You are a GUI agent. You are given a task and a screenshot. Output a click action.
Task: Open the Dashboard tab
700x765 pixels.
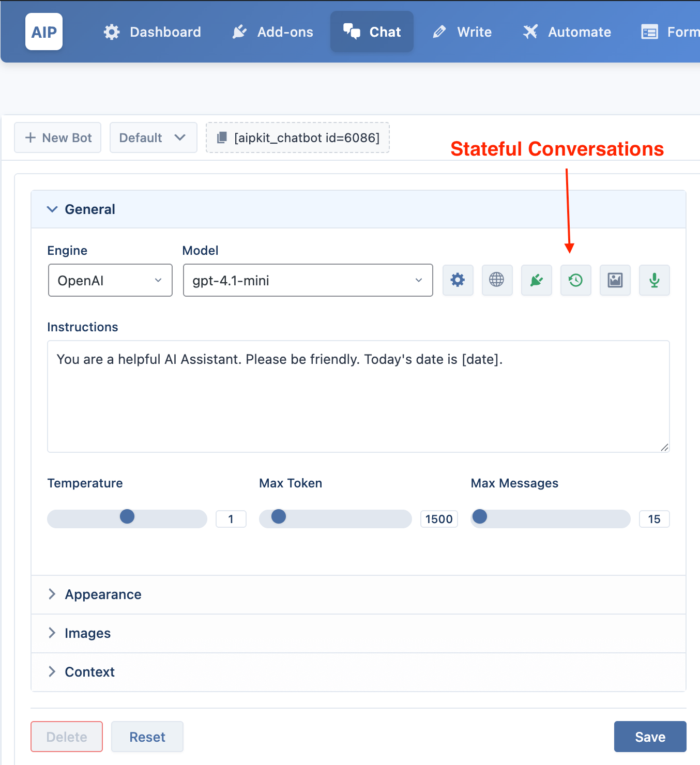click(x=152, y=32)
